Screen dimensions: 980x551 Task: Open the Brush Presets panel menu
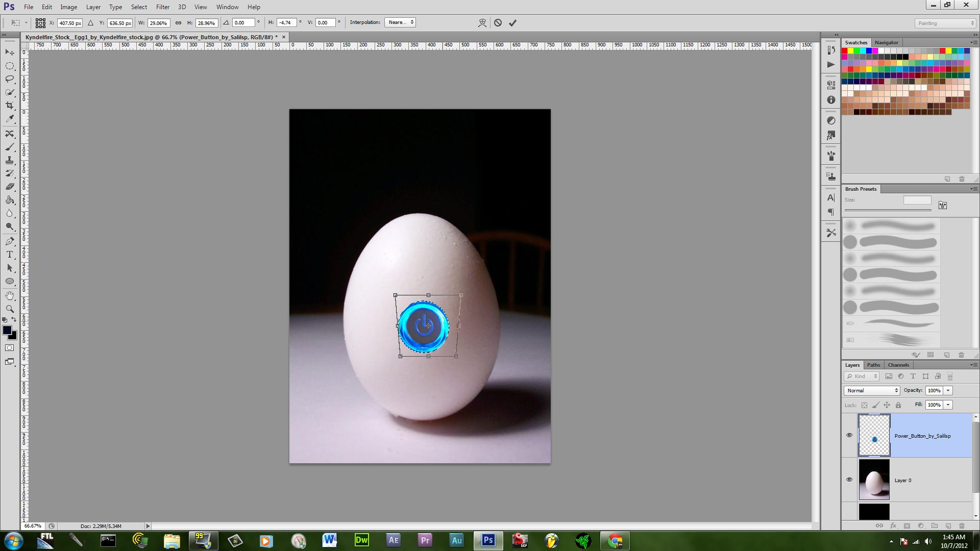tap(973, 189)
